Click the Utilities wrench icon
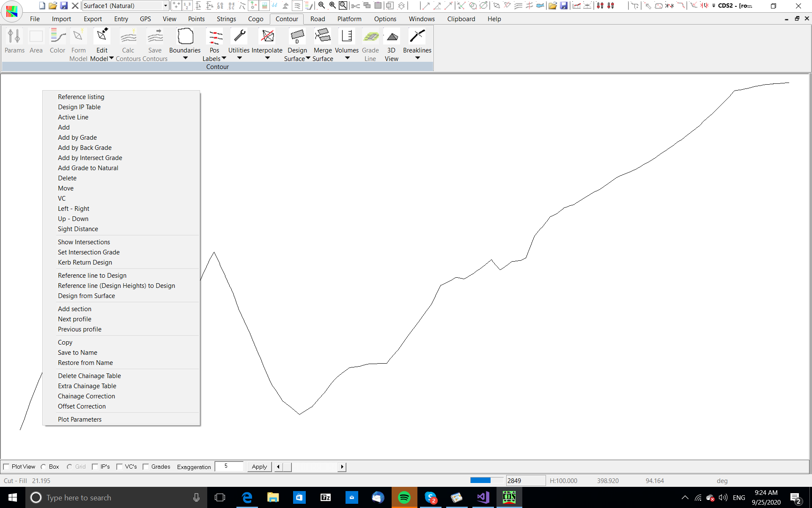This screenshot has height=508, width=812. [239, 37]
